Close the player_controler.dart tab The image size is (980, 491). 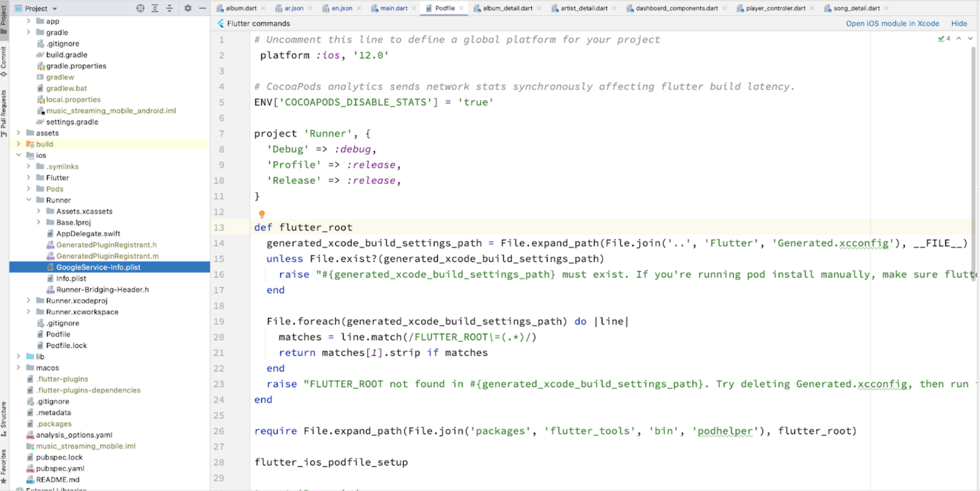(x=812, y=8)
